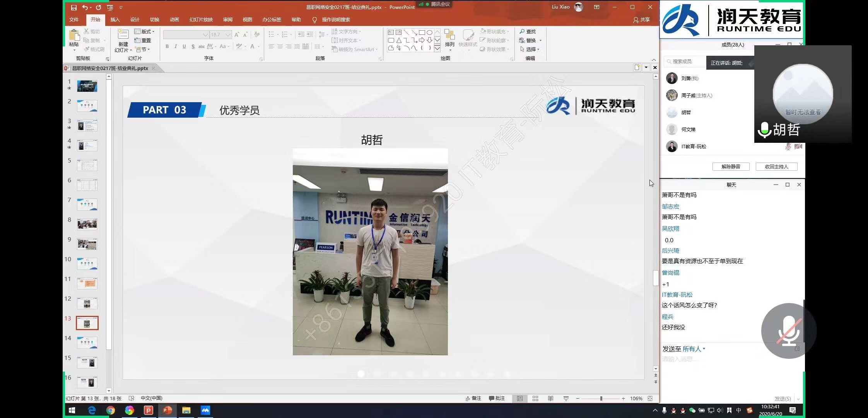Open the Slide Show ribbon tab

pos(201,19)
